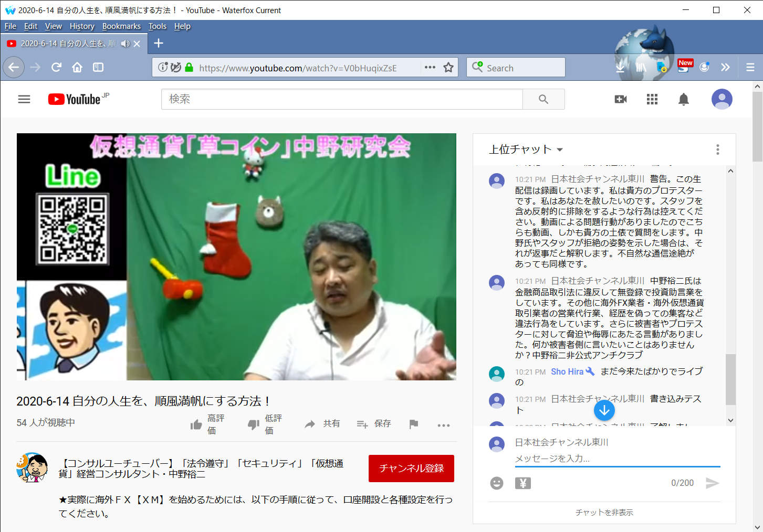Open the YouTube apps grid icon
The height and width of the screenshot is (532, 763).
[652, 99]
